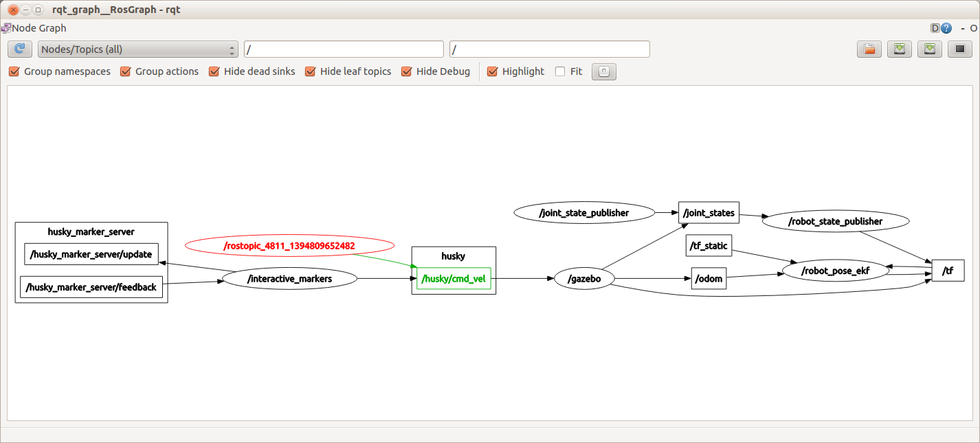Refresh the ROS graph
Viewport: 980px width, 443px height.
[x=20, y=49]
